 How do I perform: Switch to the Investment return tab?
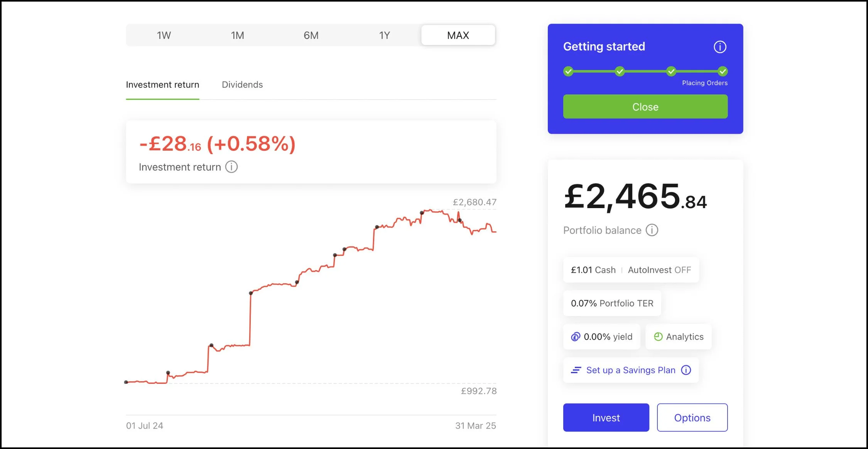(162, 85)
